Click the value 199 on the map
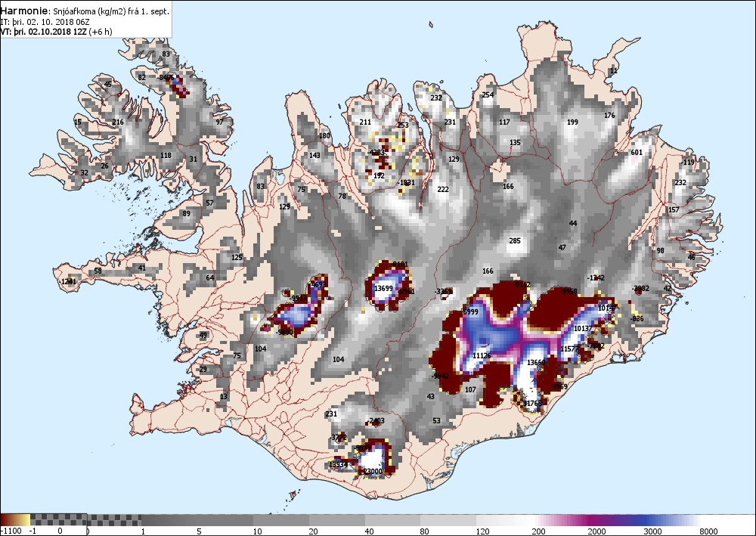Viewport: 756px width, 536px height. click(572, 122)
